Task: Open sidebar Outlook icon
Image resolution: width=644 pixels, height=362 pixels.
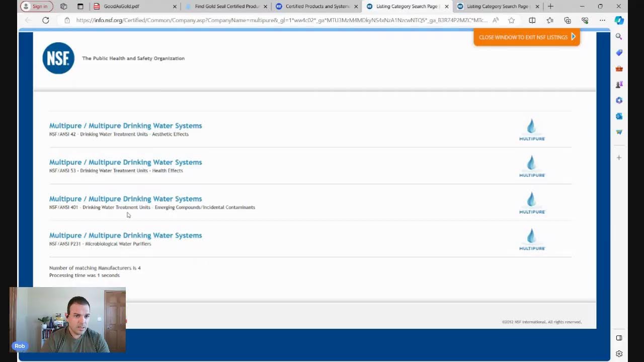Action: tap(619, 116)
